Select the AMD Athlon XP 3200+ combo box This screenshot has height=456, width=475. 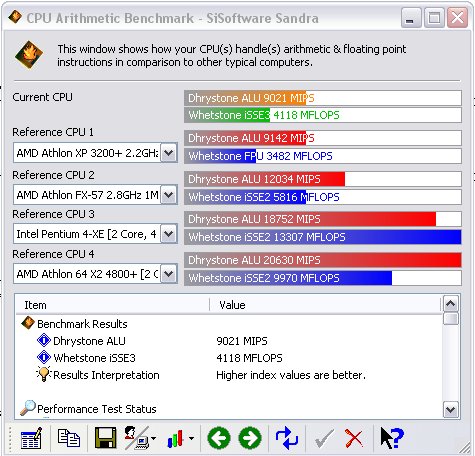click(x=95, y=153)
